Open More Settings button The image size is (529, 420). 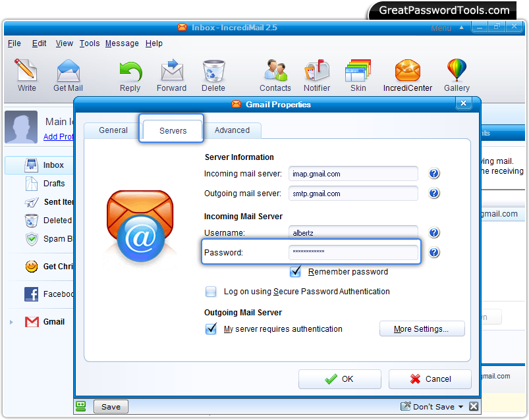tap(422, 328)
